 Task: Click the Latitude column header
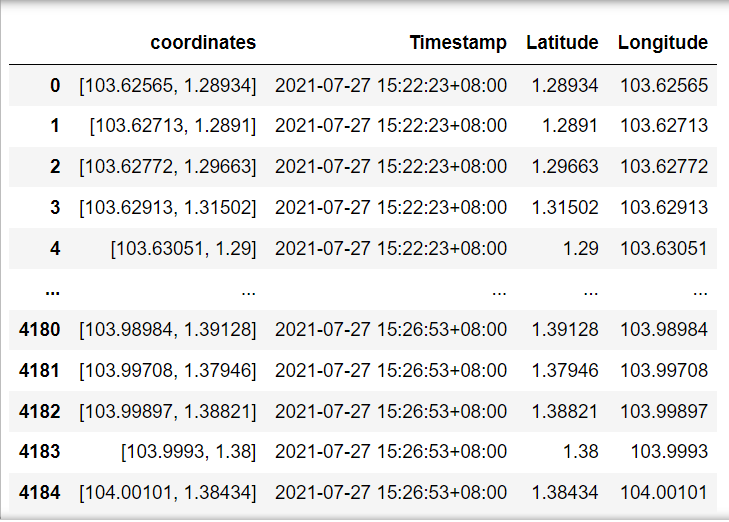click(562, 43)
